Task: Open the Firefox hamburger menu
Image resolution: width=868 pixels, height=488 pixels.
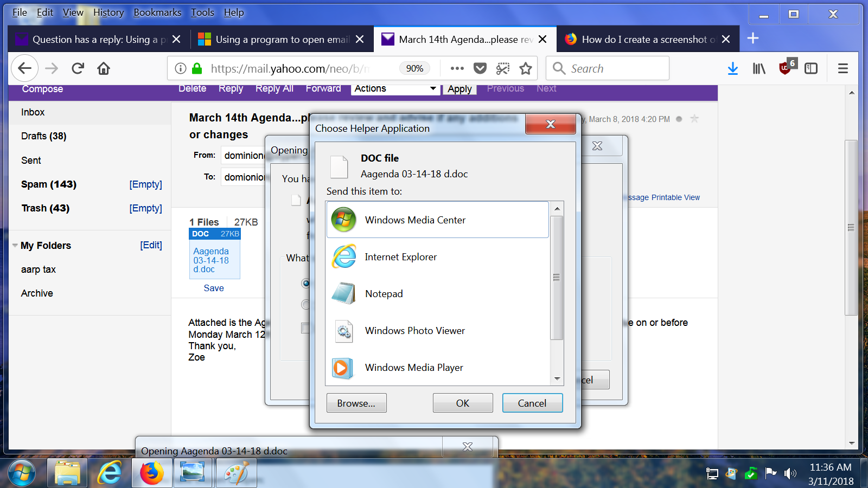Action: pyautogui.click(x=843, y=68)
